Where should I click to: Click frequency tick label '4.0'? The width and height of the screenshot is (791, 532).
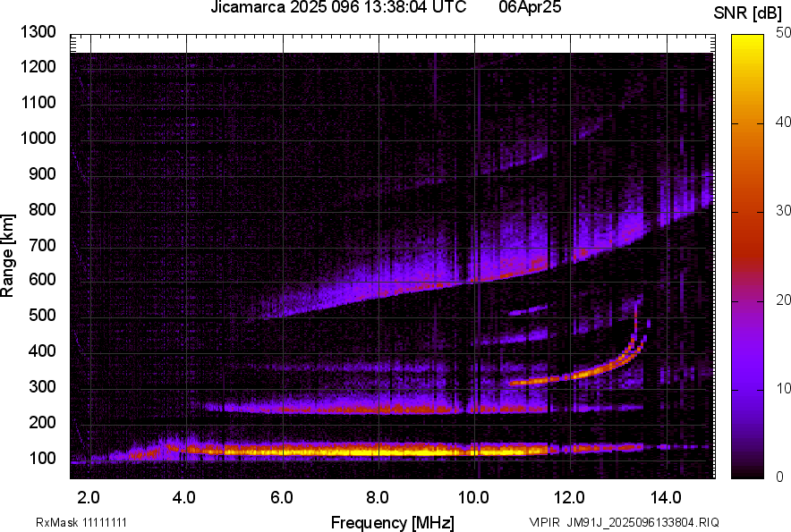point(184,498)
